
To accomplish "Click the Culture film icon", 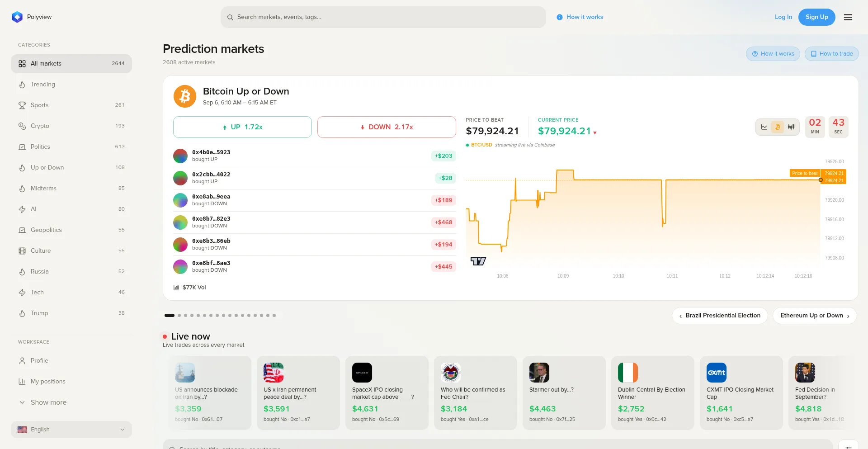I will coord(22,251).
